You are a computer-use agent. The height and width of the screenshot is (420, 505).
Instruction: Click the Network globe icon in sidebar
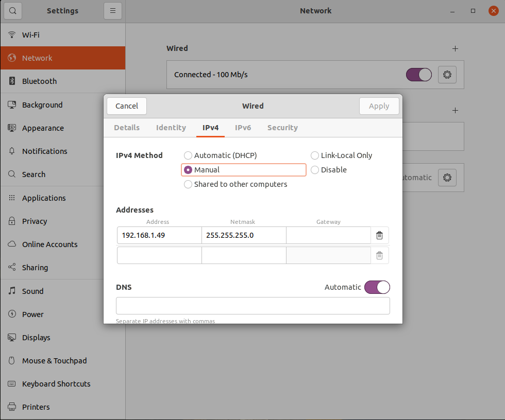12,58
